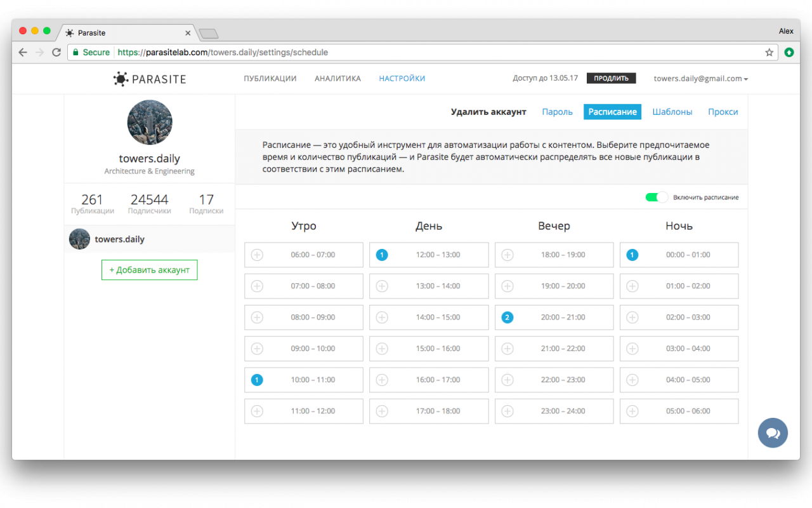Image resolution: width=812 pixels, height=508 pixels.
Task: Go back in browser history
Action: tap(23, 52)
